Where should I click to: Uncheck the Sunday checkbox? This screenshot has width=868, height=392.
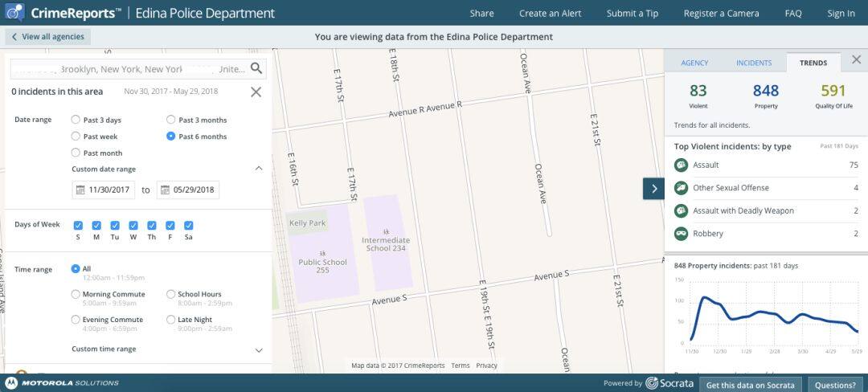coord(78,226)
